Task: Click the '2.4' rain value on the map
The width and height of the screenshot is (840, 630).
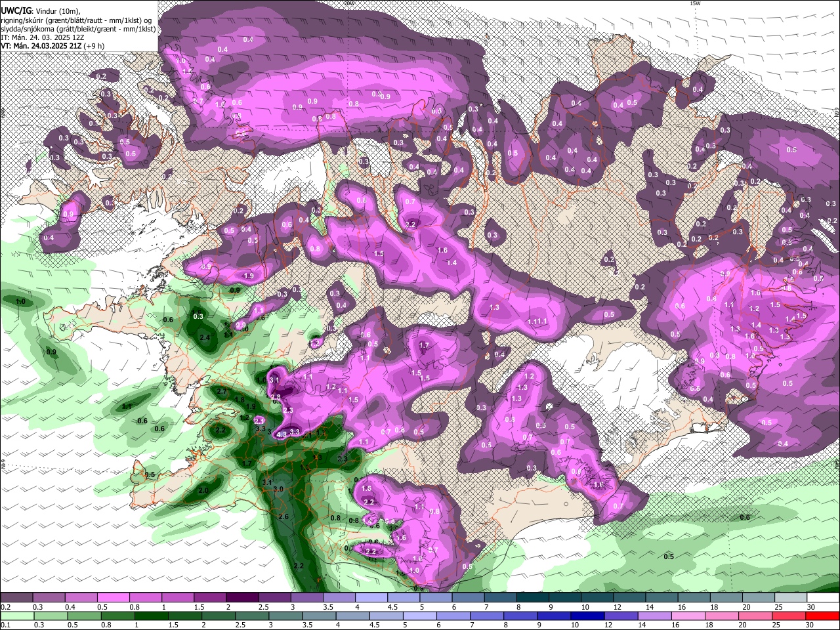Action: point(205,337)
